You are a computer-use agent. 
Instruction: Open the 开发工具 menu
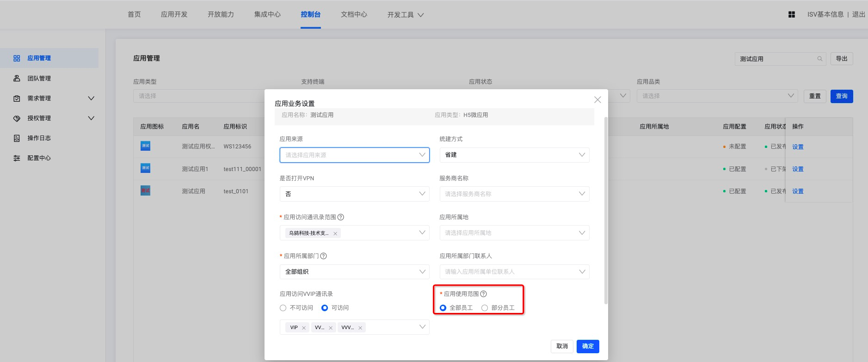406,15
